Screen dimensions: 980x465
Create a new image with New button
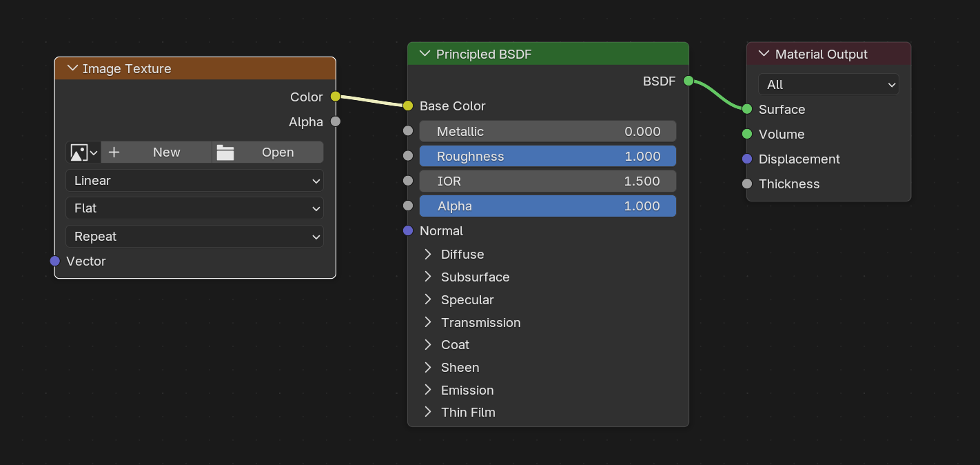tap(156, 152)
